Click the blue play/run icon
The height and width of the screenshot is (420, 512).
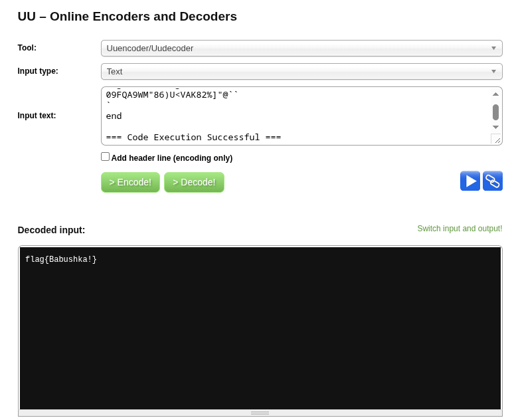tap(469, 181)
